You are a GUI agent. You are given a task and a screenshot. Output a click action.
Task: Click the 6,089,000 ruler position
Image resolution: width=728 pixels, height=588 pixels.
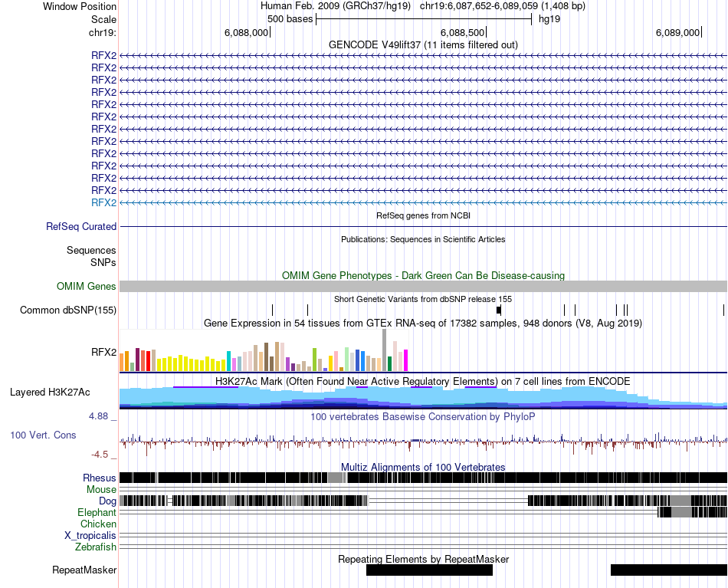pyautogui.click(x=677, y=32)
